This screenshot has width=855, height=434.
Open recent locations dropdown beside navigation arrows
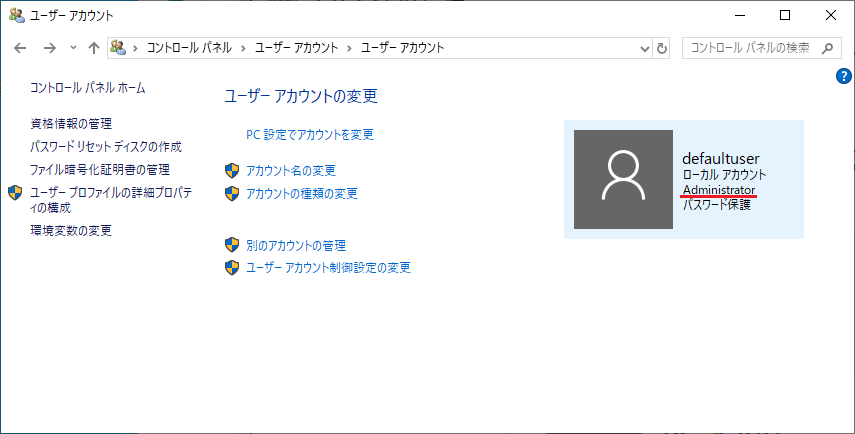[x=74, y=48]
